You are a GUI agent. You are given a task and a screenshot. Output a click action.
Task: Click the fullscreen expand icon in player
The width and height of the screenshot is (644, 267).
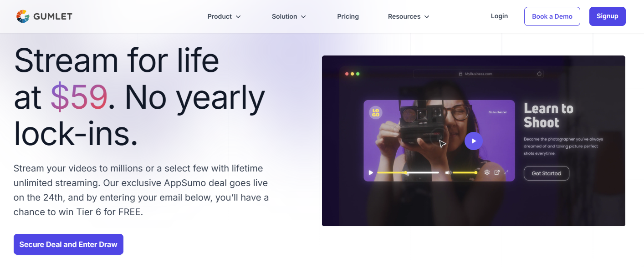click(506, 172)
